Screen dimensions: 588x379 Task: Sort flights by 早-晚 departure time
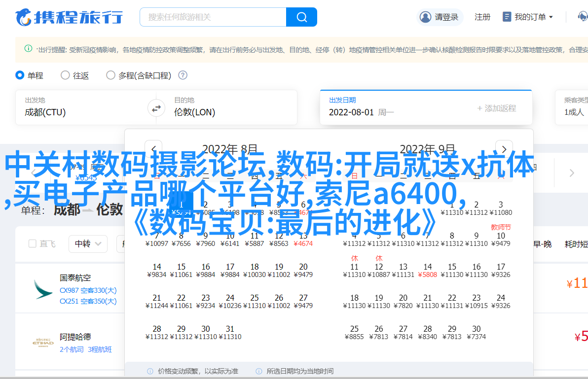coord(542,244)
